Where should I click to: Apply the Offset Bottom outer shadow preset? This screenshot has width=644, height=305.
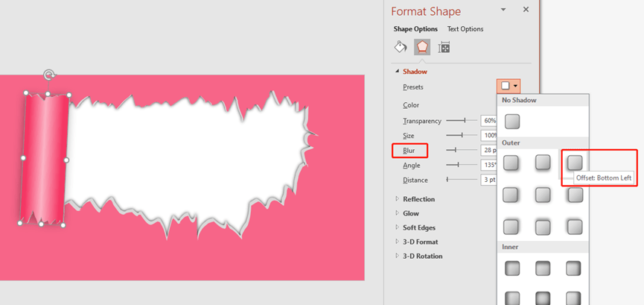543,162
